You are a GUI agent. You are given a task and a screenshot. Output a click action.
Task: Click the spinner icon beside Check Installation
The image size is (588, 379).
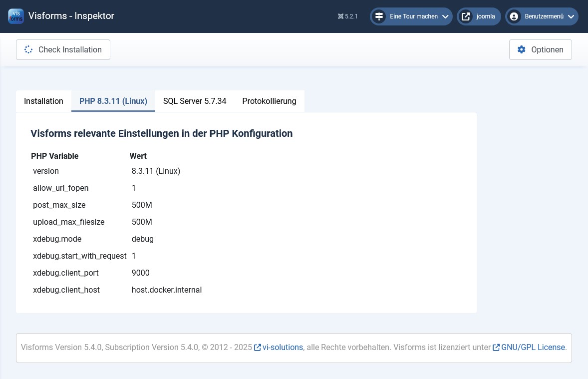(28, 49)
